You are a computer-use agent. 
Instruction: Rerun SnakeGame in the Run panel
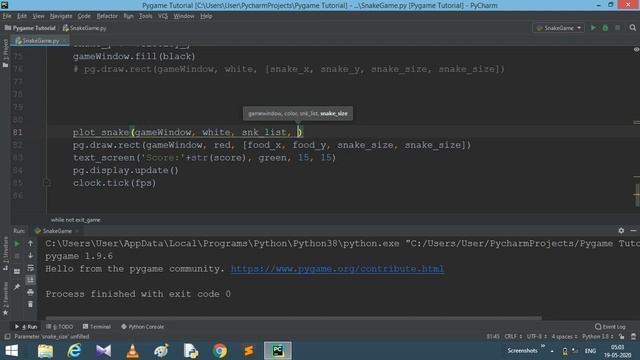[17, 244]
